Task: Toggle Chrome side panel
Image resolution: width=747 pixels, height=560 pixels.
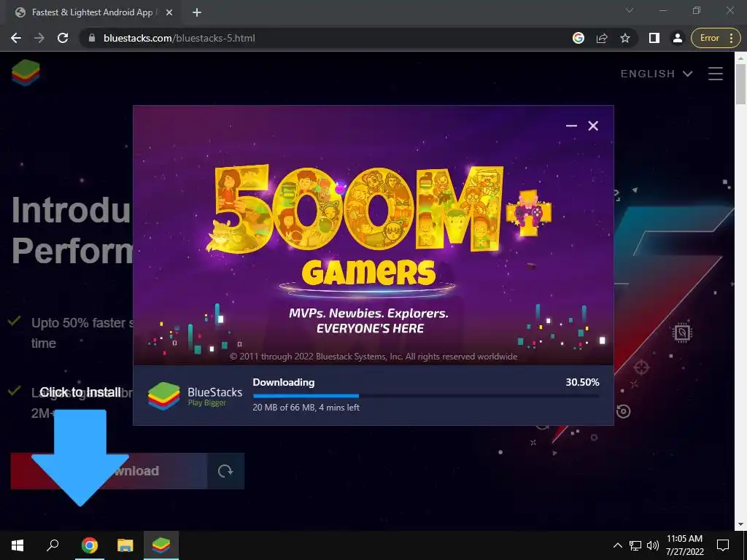Action: point(654,38)
